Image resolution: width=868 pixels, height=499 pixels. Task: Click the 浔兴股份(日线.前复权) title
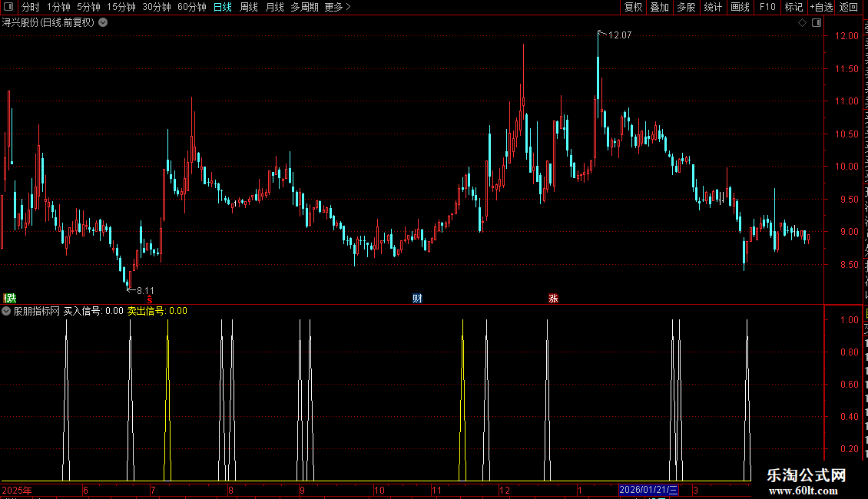(x=48, y=23)
